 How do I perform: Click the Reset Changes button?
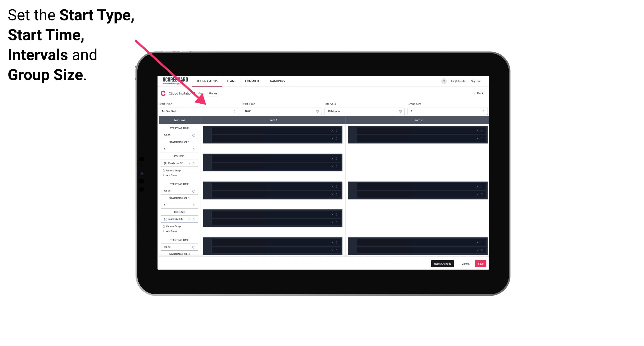coord(442,264)
